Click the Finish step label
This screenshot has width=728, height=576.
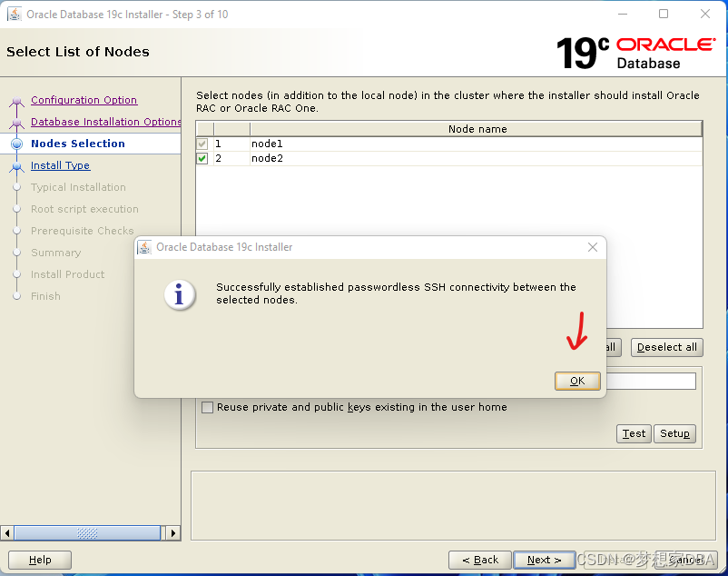tap(45, 296)
